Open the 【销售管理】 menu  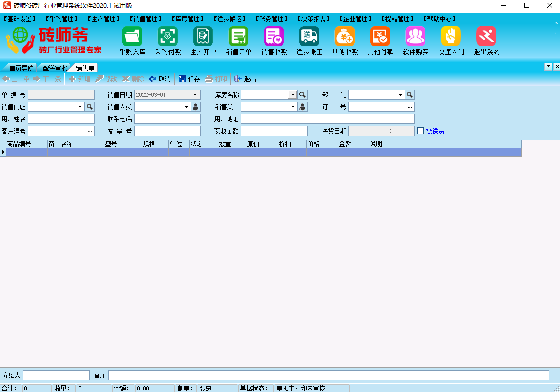(x=146, y=19)
